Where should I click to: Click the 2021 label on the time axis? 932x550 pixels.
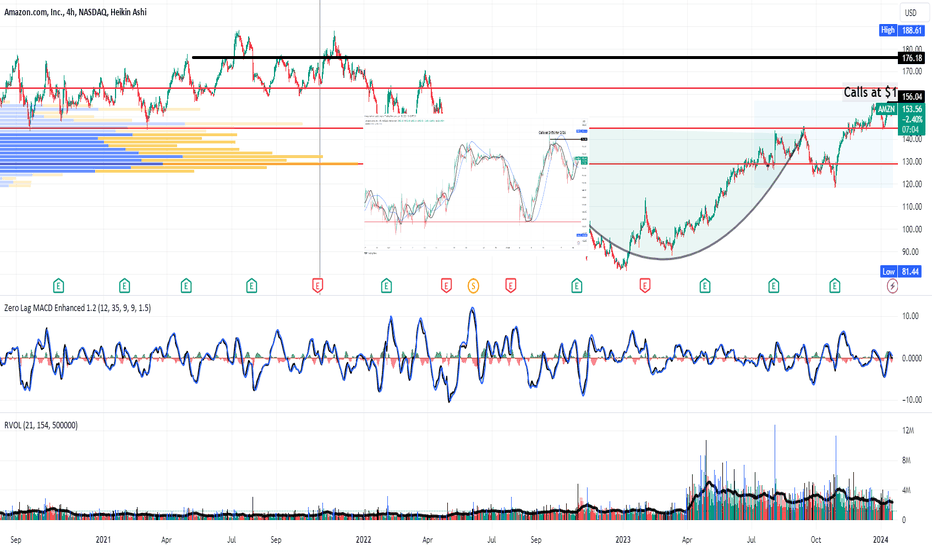(x=103, y=540)
